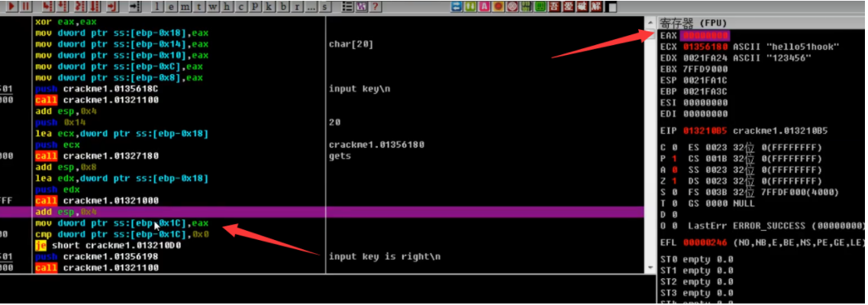Open Handles window with the 'h' button
Viewport: 868px width, 305px height.
pos(227,7)
